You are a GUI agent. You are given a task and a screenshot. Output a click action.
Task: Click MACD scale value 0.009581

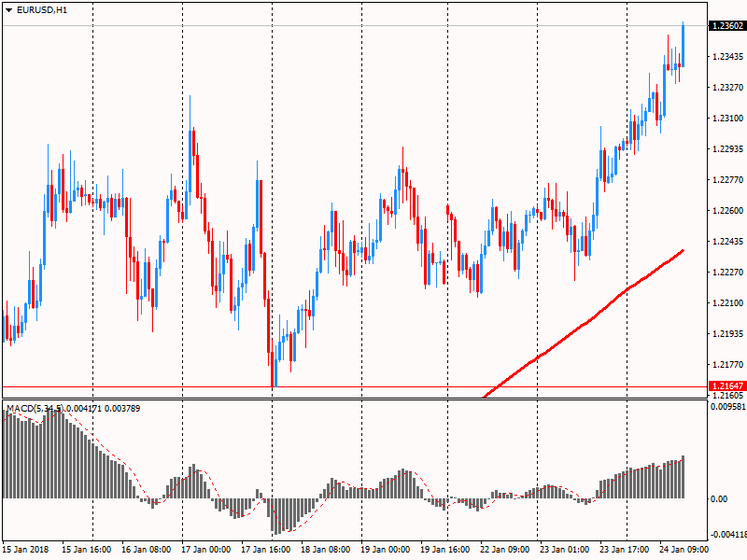coord(728,407)
